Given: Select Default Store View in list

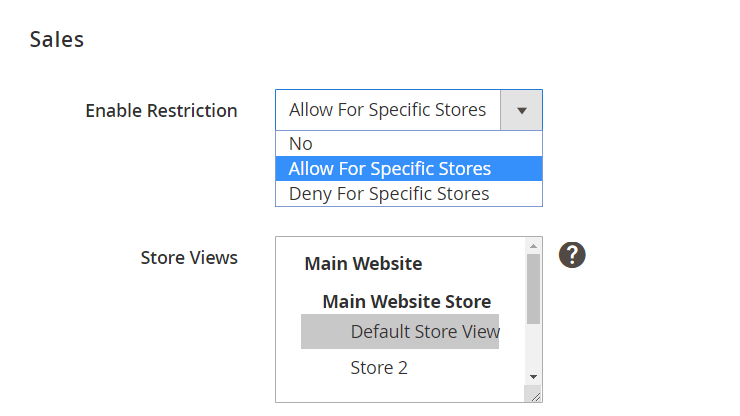Looking at the screenshot, I should click(400, 331).
